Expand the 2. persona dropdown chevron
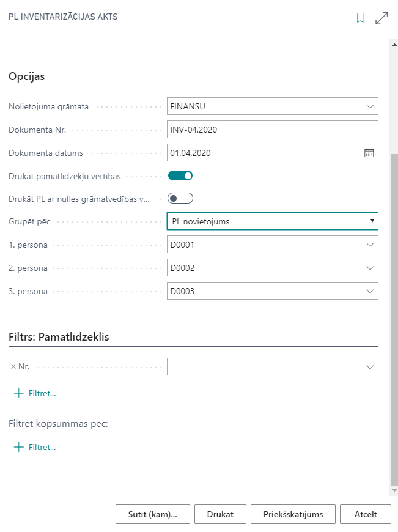The height and width of the screenshot is (532, 398). click(x=370, y=268)
